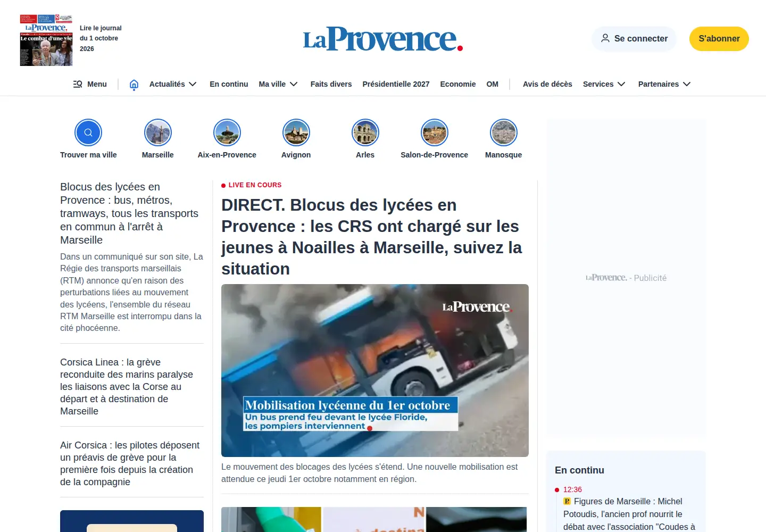766x532 pixels.
Task: Open the OM section
Action: (x=493, y=84)
